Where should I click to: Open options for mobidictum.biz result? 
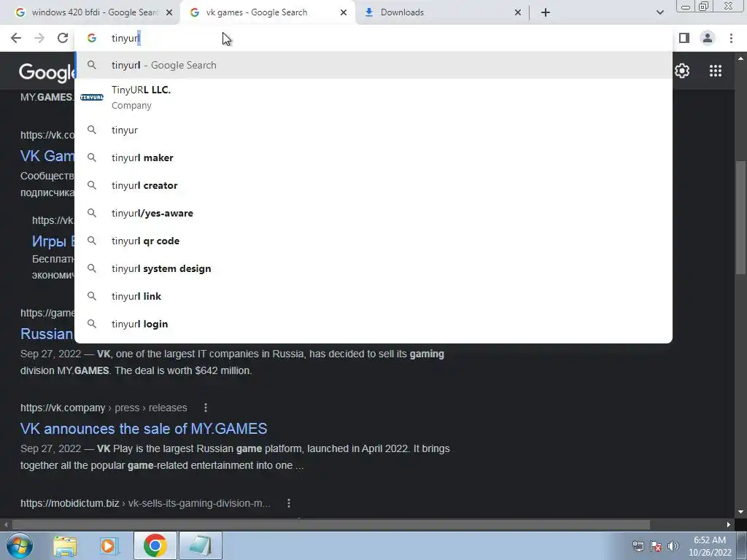pyautogui.click(x=289, y=503)
